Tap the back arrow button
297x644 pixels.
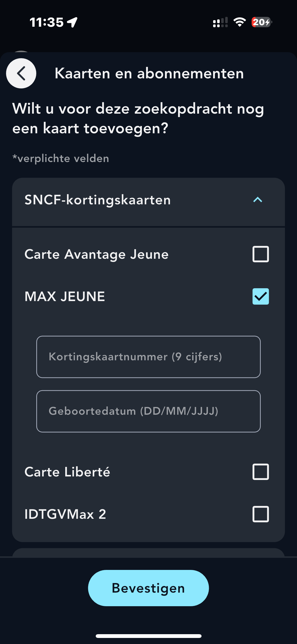(x=21, y=73)
